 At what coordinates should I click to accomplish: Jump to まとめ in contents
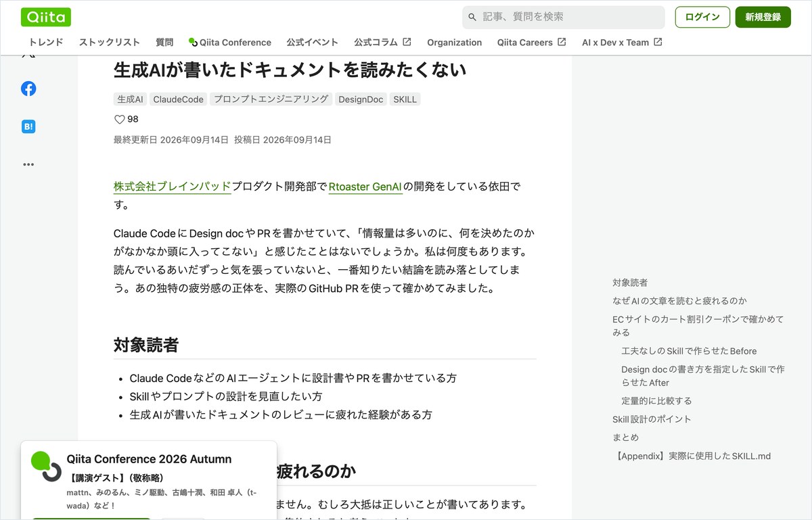click(625, 438)
